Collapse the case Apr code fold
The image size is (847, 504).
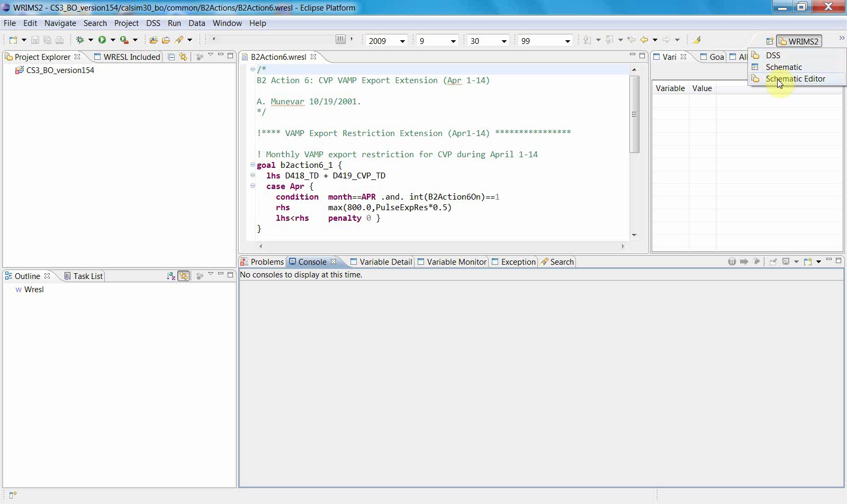click(x=253, y=186)
